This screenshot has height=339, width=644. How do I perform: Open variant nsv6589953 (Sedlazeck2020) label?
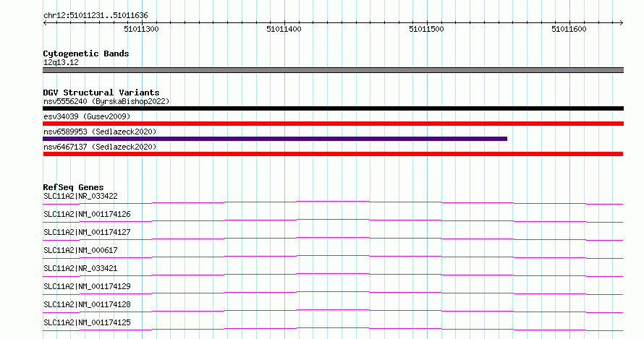(100, 132)
